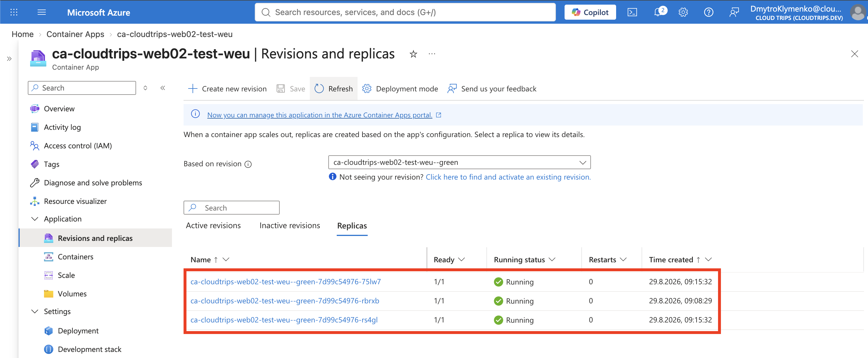This screenshot has height=358, width=868.
Task: Open the Restarts column menu
Action: pos(623,260)
